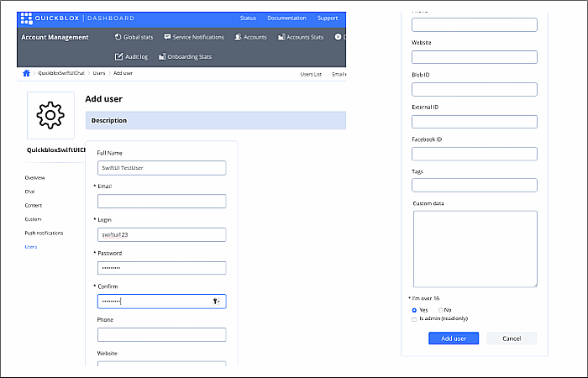Click the right-panel Website input field
This screenshot has height=378, width=588.
(475, 57)
